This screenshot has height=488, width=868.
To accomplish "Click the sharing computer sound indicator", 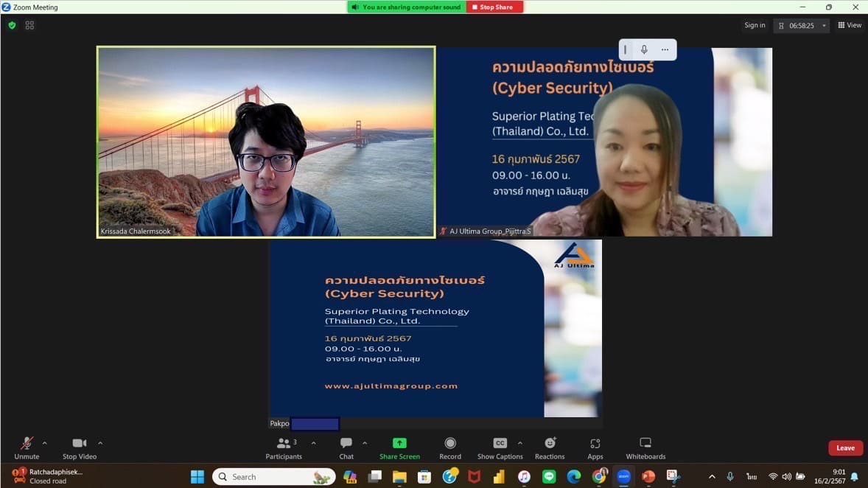I will pos(407,7).
